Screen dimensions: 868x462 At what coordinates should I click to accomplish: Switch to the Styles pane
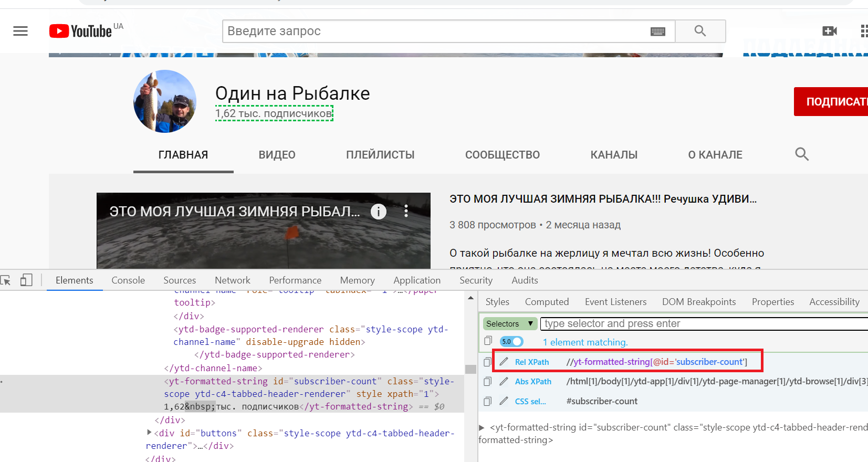click(x=497, y=302)
